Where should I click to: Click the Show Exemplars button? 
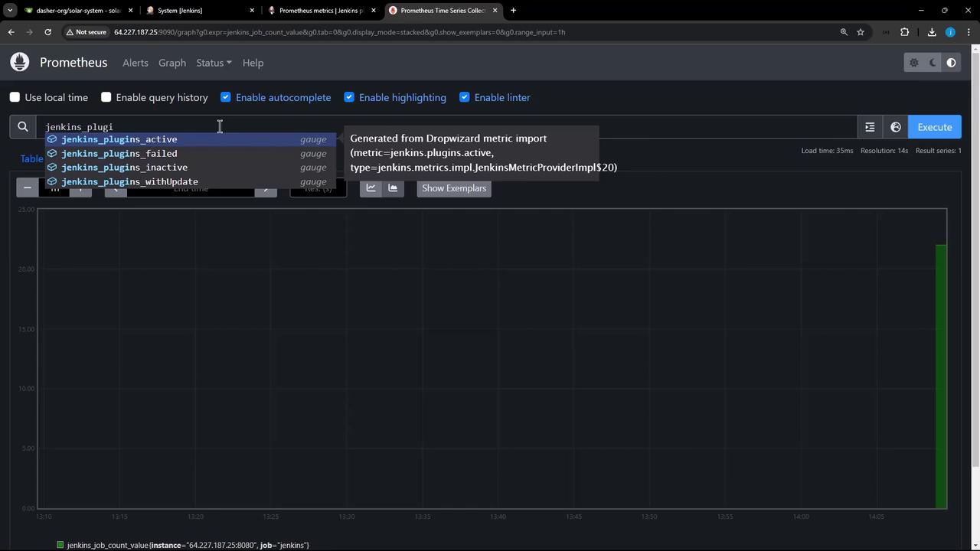tap(454, 188)
